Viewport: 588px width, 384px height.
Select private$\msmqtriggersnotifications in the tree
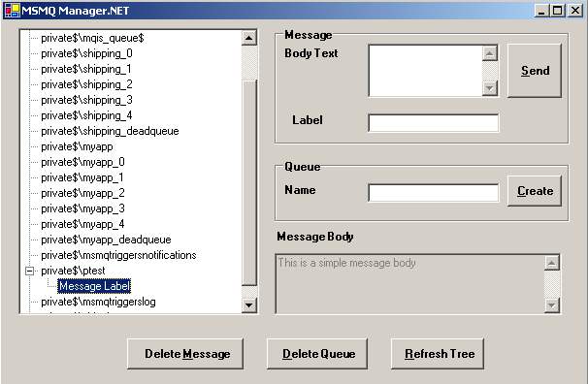coord(118,255)
